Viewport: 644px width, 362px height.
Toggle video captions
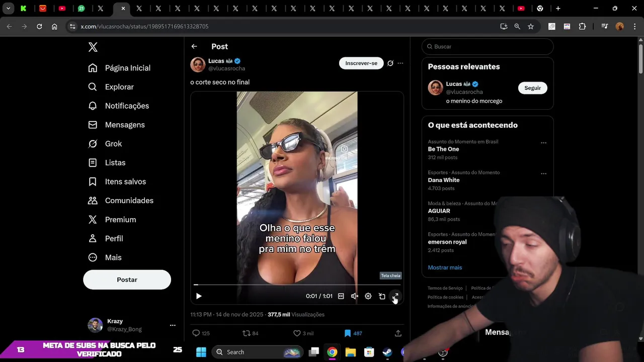(x=341, y=296)
